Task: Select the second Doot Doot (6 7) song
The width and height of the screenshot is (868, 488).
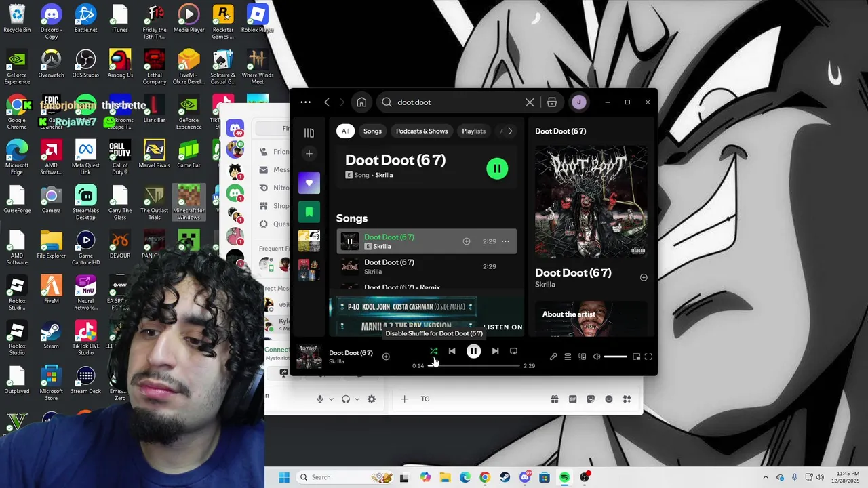Action: (427, 266)
